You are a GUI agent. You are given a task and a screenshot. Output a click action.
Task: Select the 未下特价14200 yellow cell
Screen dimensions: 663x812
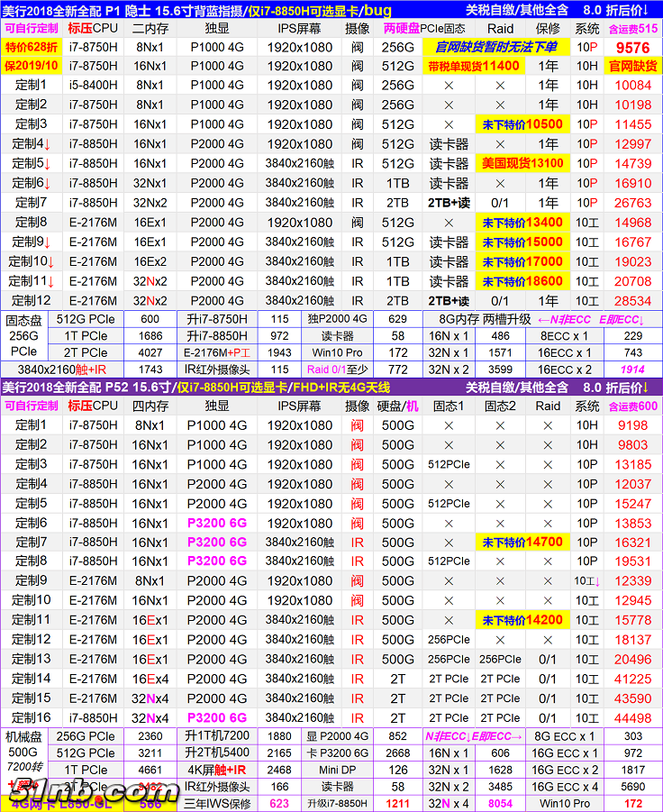[x=522, y=620]
